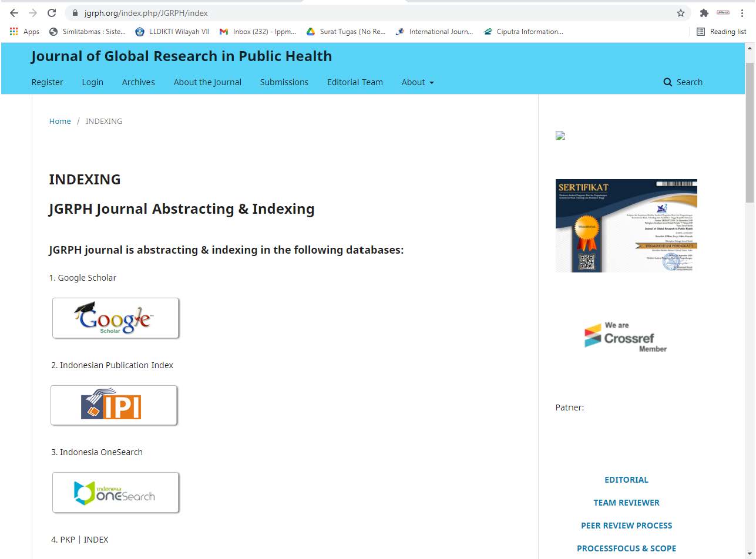756x559 pixels.
Task: Click the Indonesia OneSearch logo
Action: 116,493
